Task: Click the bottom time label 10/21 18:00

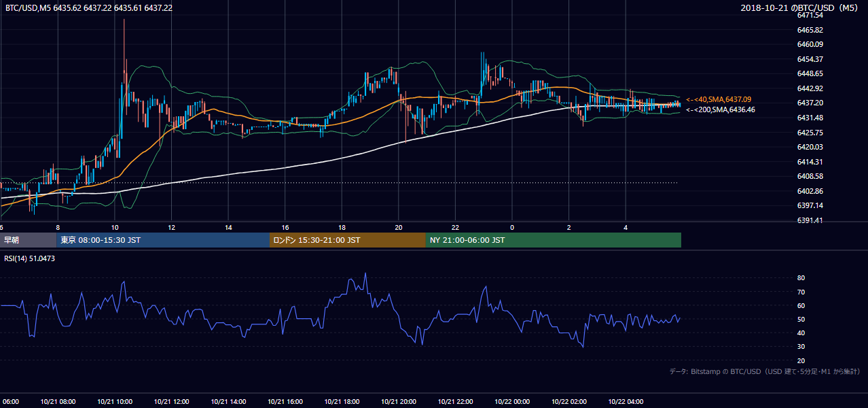Action: tap(342, 401)
